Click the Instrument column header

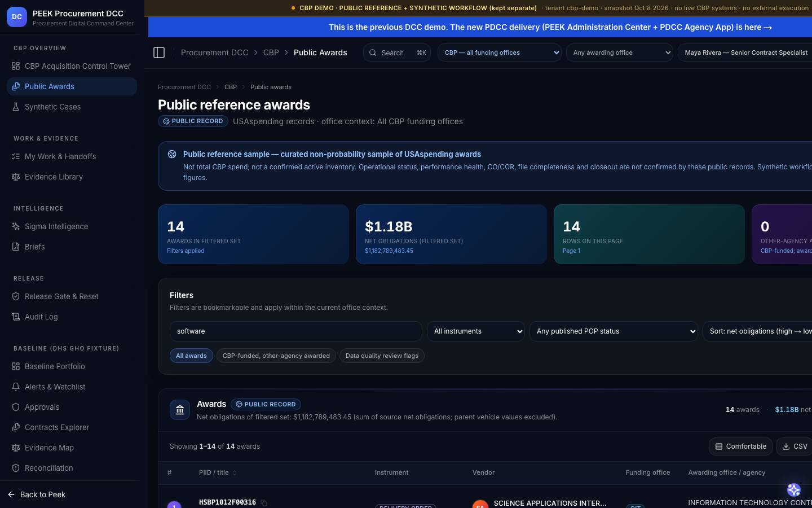pos(392,472)
